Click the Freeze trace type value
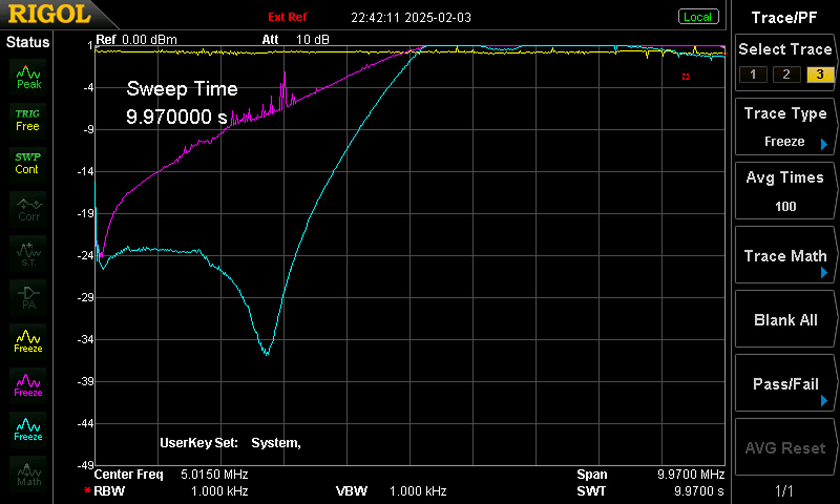This screenshot has height=504, width=840. tap(784, 141)
